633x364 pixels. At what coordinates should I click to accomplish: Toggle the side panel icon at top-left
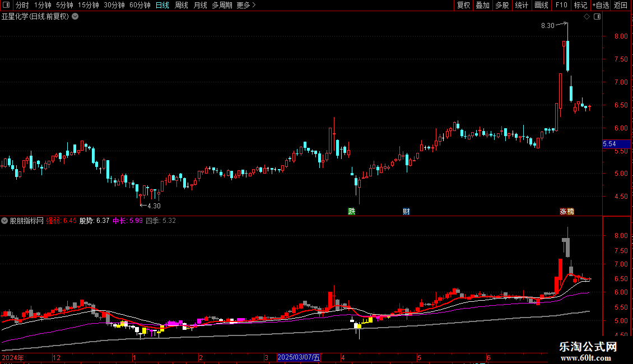(6, 5)
